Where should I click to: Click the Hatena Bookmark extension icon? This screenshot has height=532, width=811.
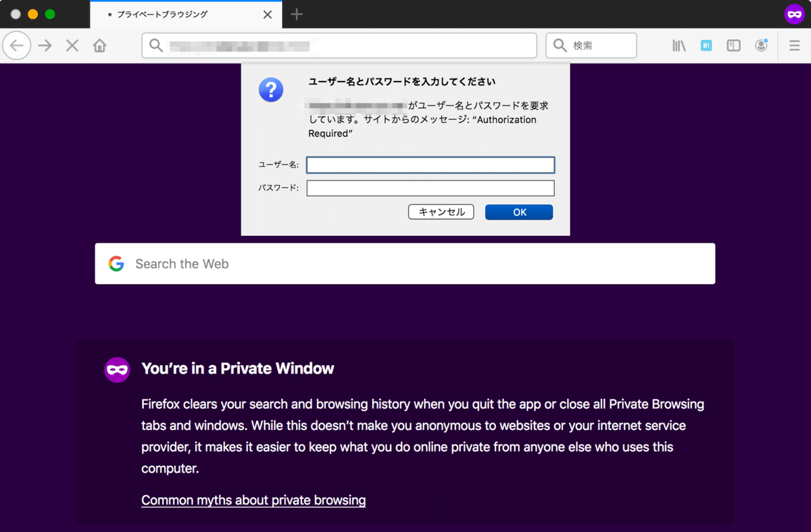[706, 45]
